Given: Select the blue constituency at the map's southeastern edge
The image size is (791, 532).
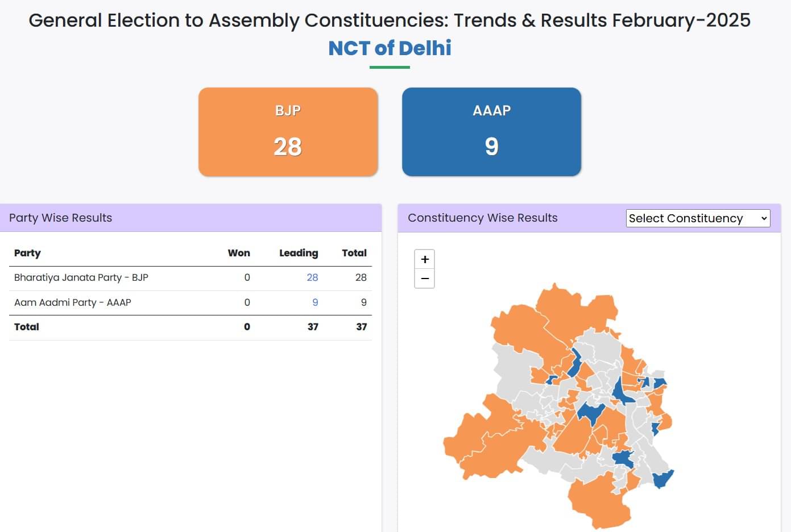Looking at the screenshot, I should click(x=662, y=479).
